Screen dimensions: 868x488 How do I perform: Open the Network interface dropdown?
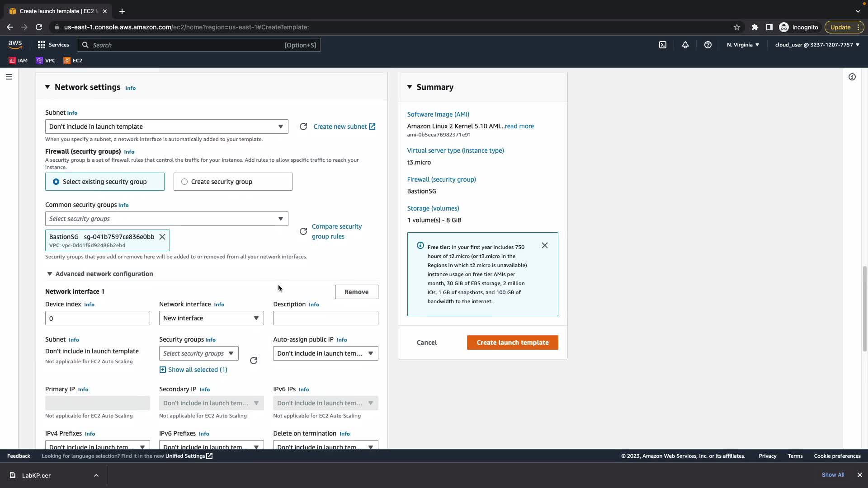[211, 318]
